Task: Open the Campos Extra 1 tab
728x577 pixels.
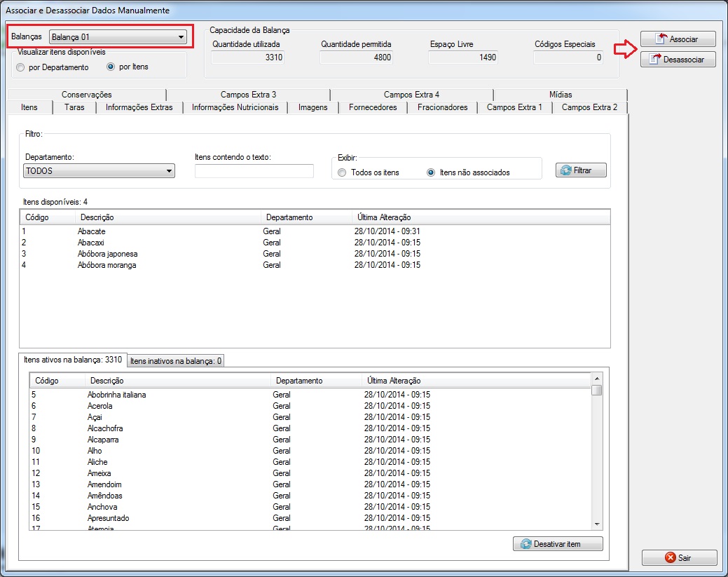Action: pyautogui.click(x=514, y=107)
